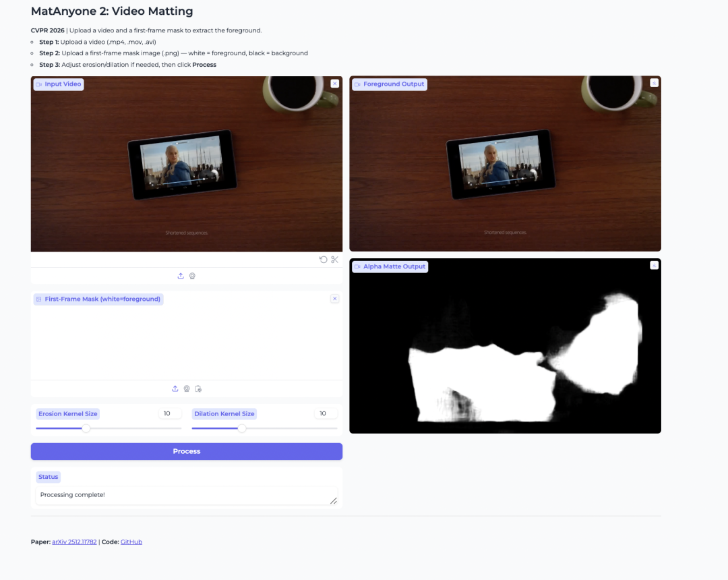728x580 pixels.
Task: Adjust the Erosion Kernel Size slider handle
Action: [x=86, y=428]
